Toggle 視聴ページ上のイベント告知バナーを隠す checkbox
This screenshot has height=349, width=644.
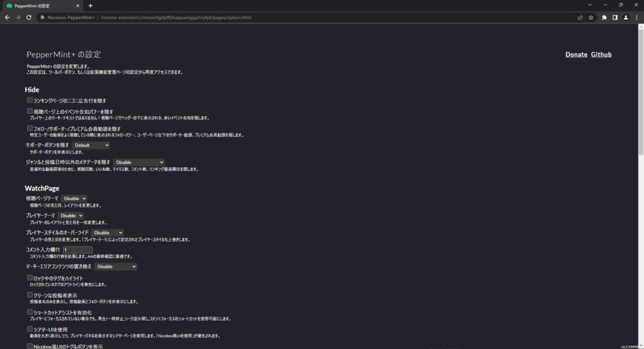pyautogui.click(x=30, y=111)
